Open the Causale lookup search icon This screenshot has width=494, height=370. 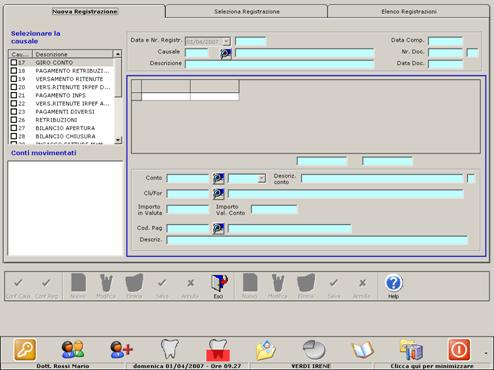226,53
